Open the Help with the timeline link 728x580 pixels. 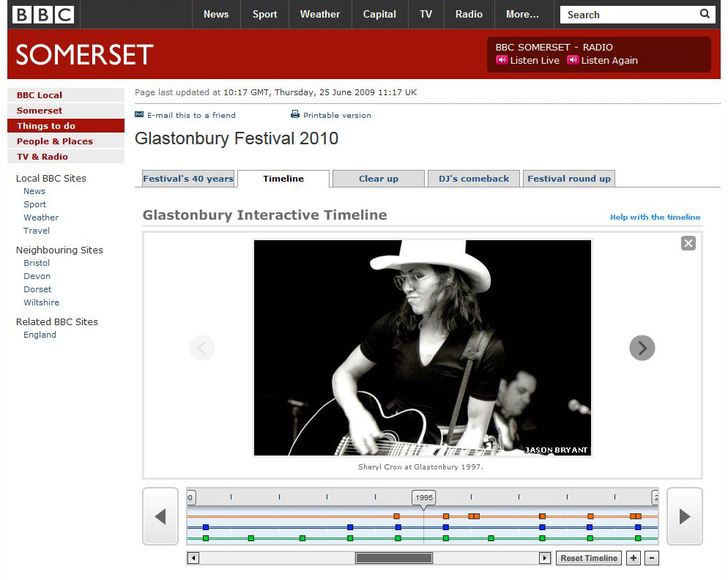[655, 218]
